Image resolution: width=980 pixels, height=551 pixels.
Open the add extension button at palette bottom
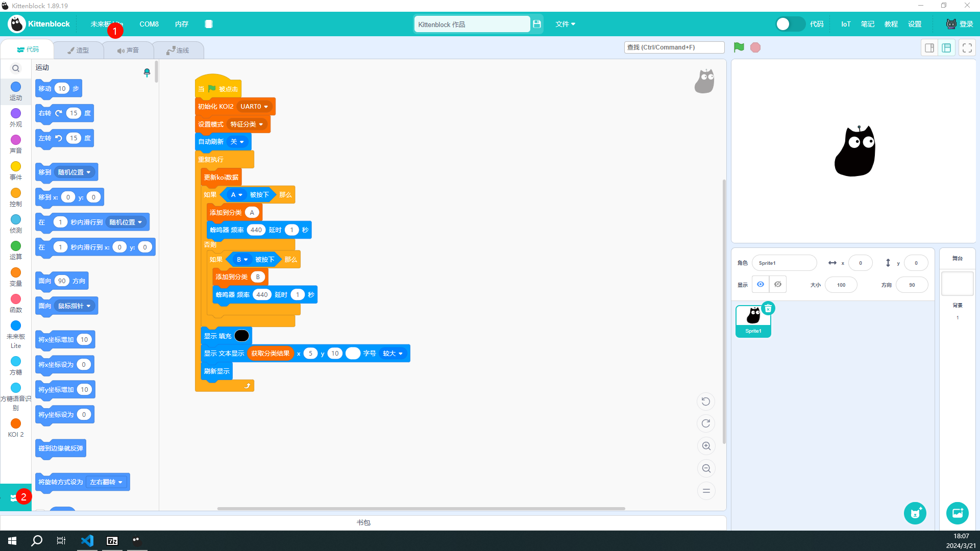click(15, 497)
